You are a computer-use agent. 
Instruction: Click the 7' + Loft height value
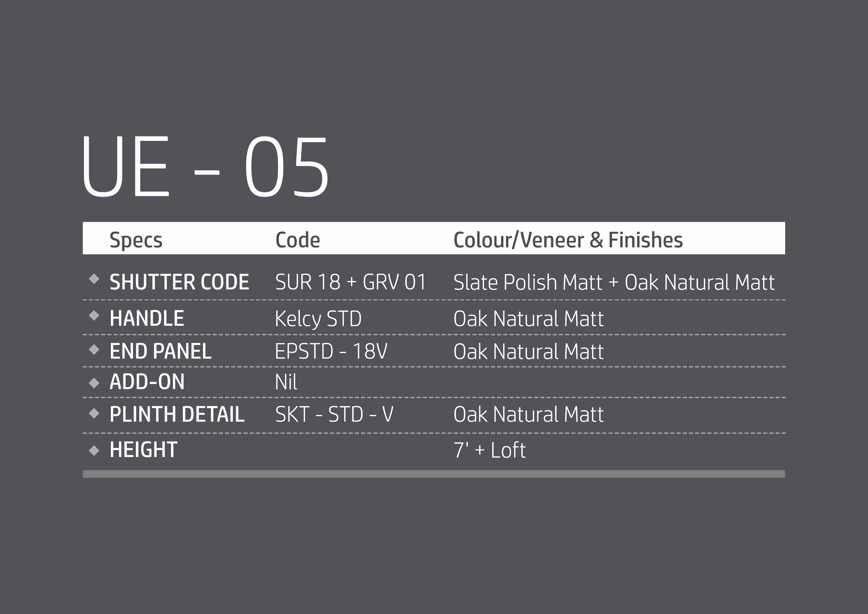tap(489, 450)
